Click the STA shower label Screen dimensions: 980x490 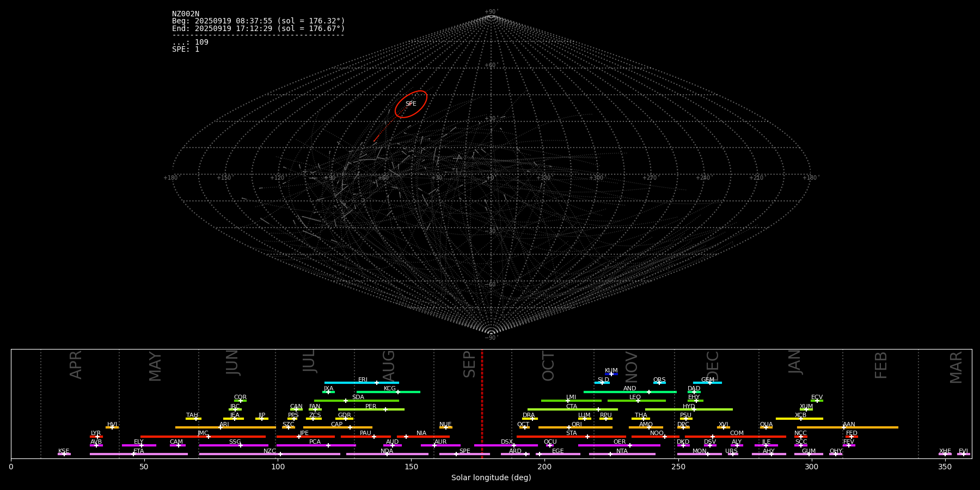point(571,433)
